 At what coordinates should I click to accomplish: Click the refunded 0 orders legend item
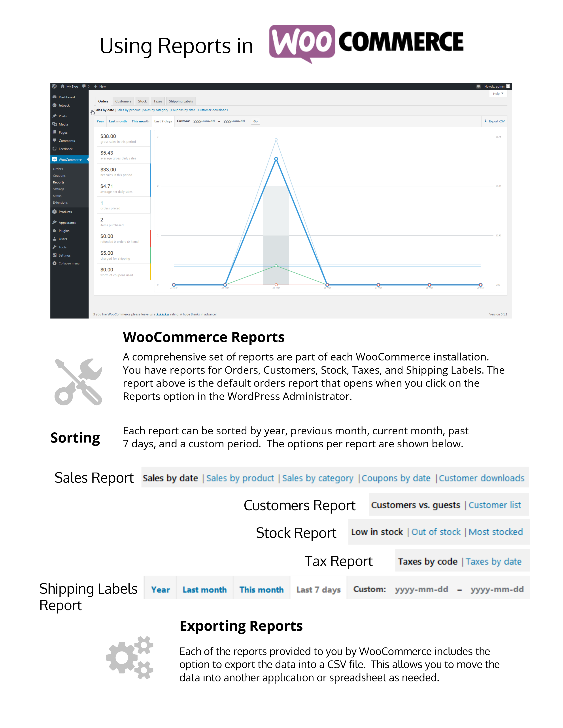click(124, 238)
